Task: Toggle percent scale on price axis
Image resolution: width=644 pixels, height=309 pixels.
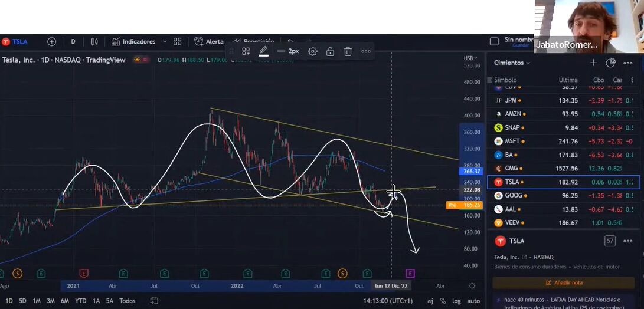Action: (443, 301)
